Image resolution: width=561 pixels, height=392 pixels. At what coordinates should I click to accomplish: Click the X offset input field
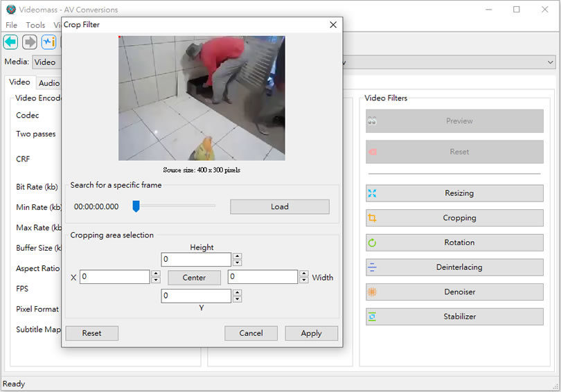point(115,277)
